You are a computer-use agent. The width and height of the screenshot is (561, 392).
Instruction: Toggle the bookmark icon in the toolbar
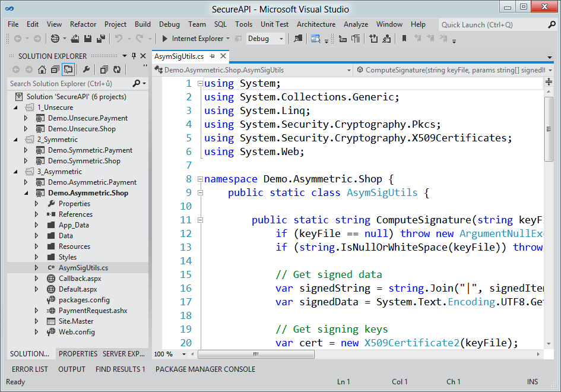point(404,38)
